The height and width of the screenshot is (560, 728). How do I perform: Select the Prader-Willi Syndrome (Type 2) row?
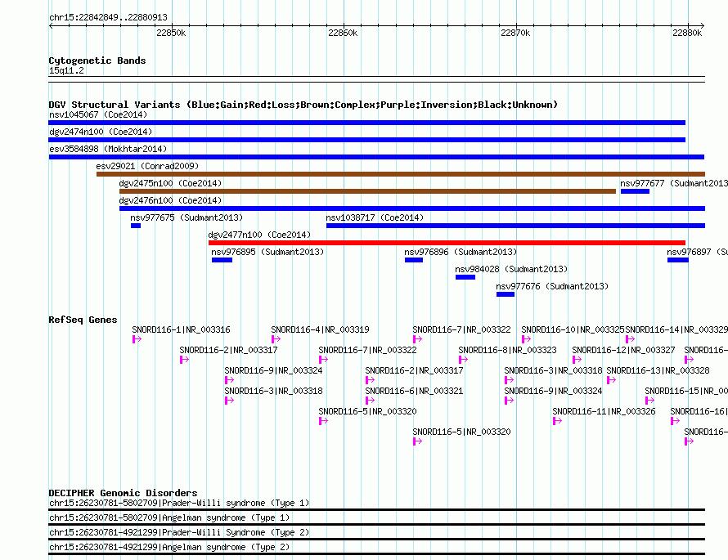pyautogui.click(x=376, y=535)
